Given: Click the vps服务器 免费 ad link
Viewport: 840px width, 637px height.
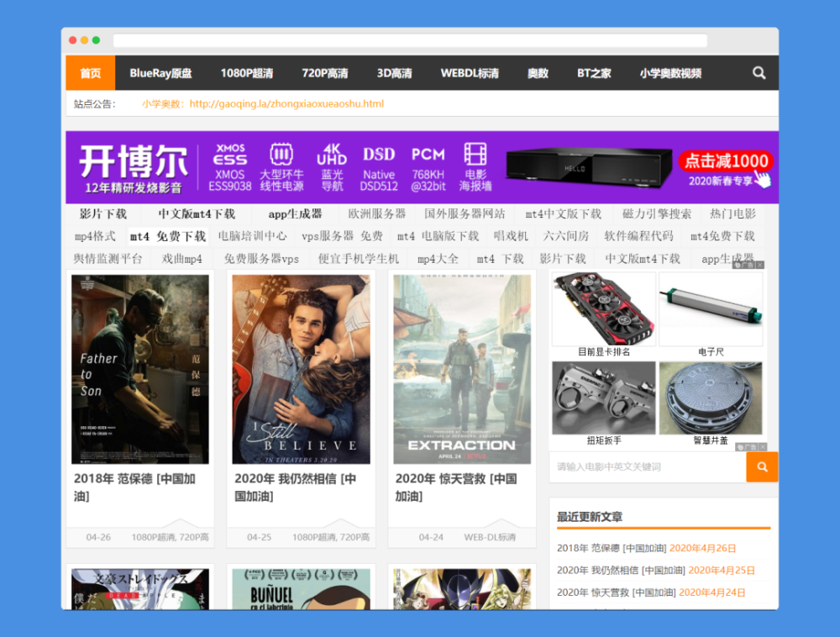Looking at the screenshot, I should click(343, 236).
